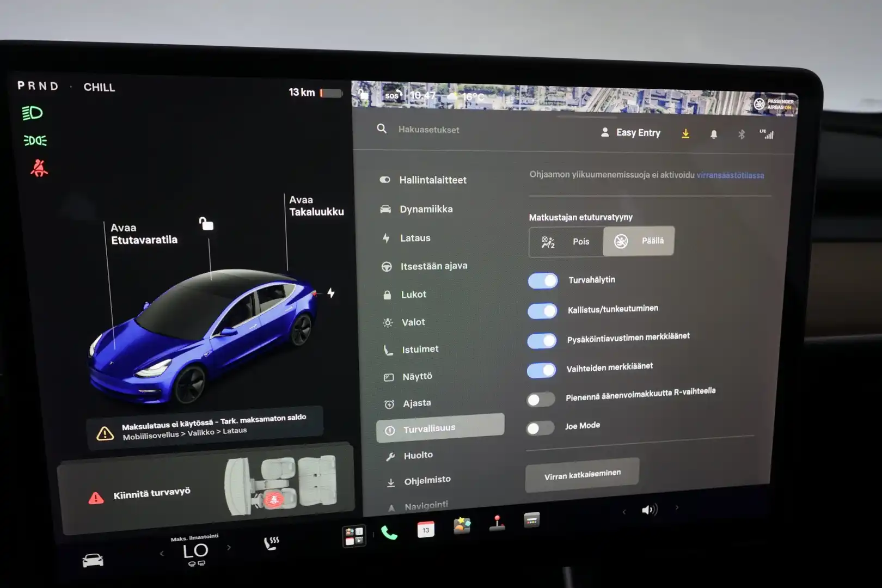Decrease temperature with left chevron

tap(162, 554)
